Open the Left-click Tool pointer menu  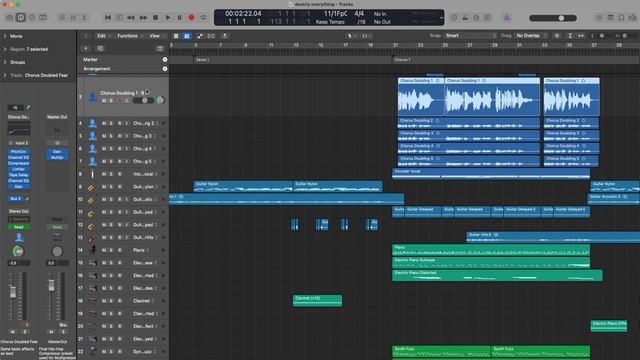351,36
